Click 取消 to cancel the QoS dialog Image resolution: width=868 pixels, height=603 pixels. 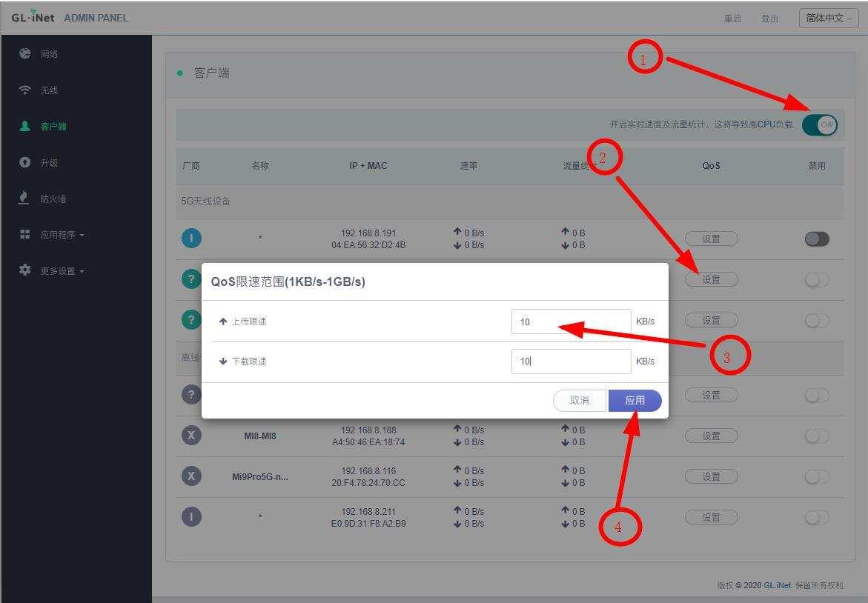(x=580, y=401)
